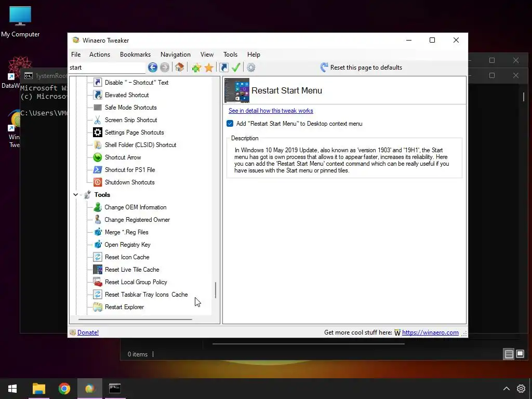Click the Reset Local Group Policy icon
The width and height of the screenshot is (532, 399).
click(98, 282)
